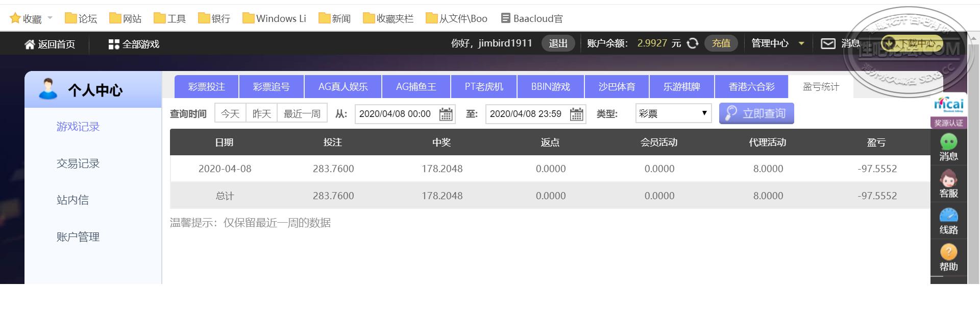This screenshot has height=331, width=980.
Task: Refresh the account balance using the circular arrows icon
Action: point(693,43)
